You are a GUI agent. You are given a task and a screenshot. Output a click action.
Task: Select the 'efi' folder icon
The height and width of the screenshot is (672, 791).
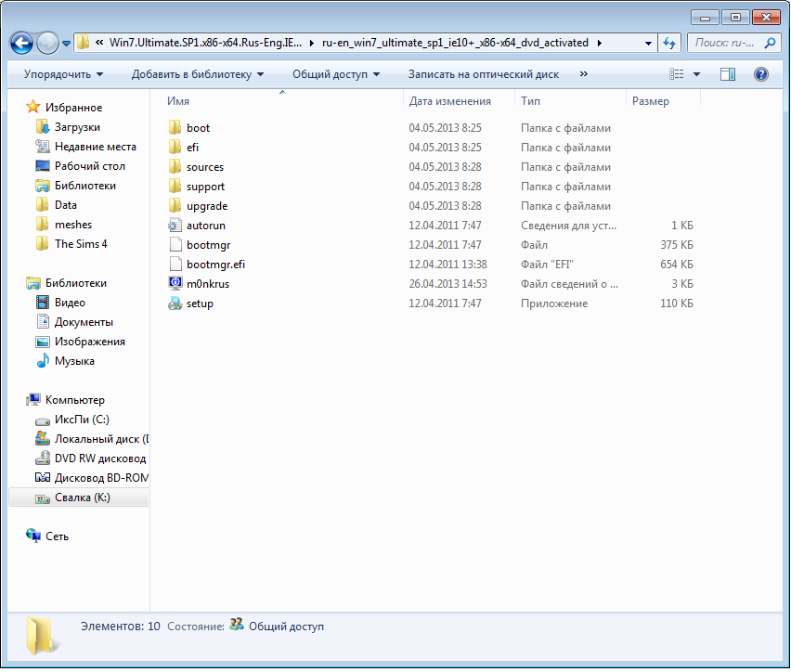(175, 148)
